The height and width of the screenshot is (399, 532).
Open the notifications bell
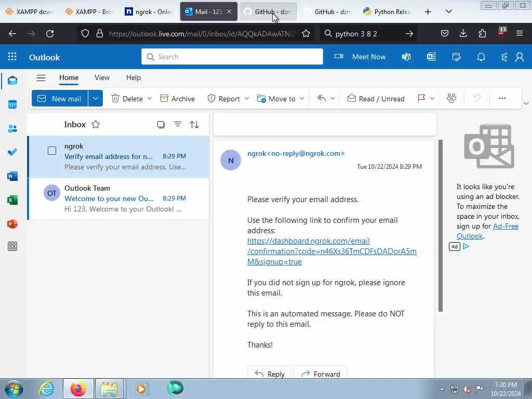click(481, 57)
